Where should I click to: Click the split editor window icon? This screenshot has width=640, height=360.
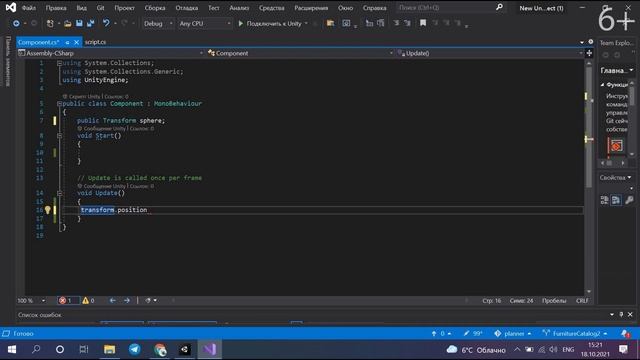coord(589,53)
